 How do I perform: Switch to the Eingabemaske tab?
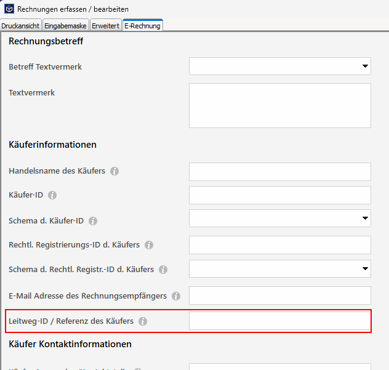pyautogui.click(x=65, y=26)
